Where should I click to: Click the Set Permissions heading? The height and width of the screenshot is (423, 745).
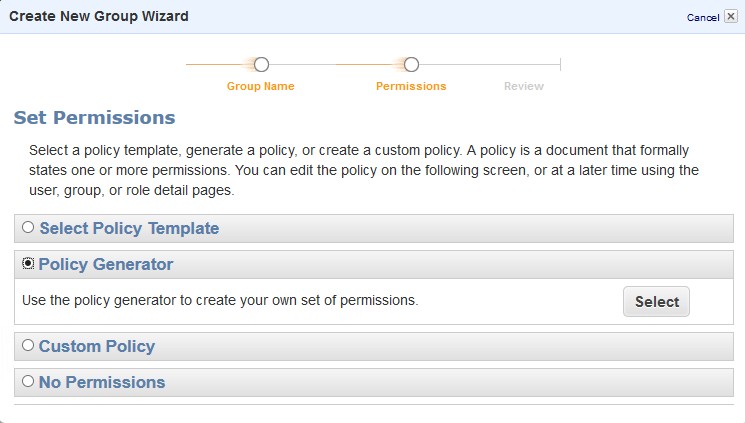tap(95, 118)
